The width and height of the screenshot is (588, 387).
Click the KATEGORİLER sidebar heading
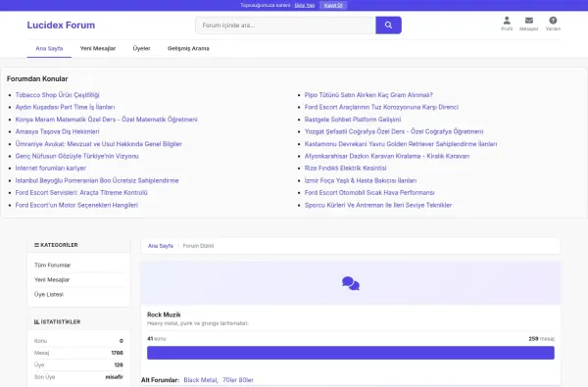56,245
